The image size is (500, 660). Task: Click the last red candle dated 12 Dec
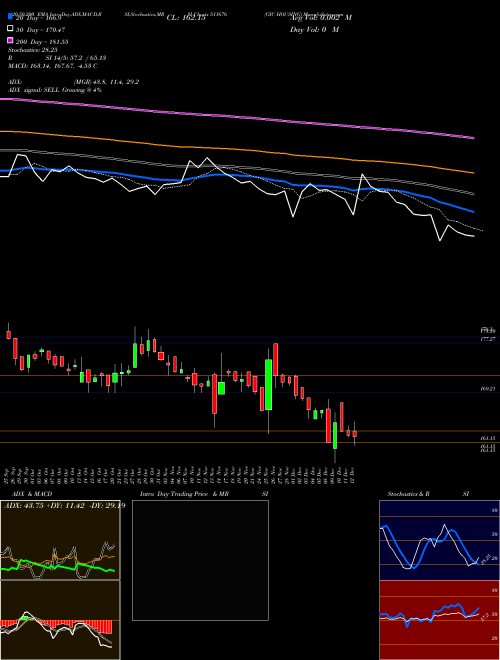coord(355,434)
